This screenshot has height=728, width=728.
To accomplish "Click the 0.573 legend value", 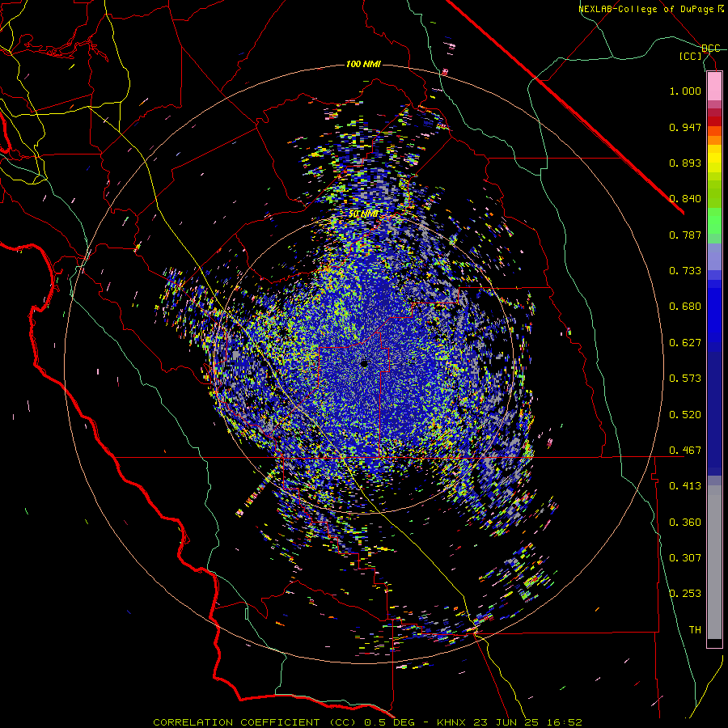I will click(685, 379).
